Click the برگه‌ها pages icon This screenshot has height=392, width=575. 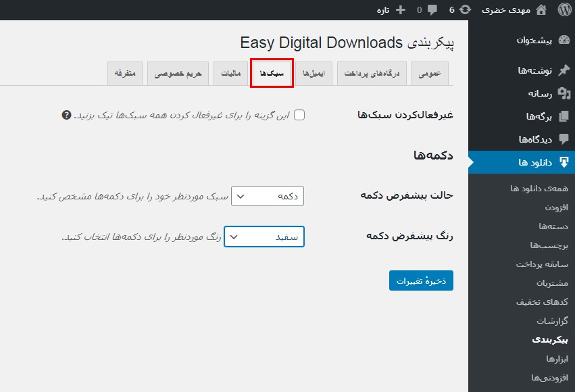point(564,117)
